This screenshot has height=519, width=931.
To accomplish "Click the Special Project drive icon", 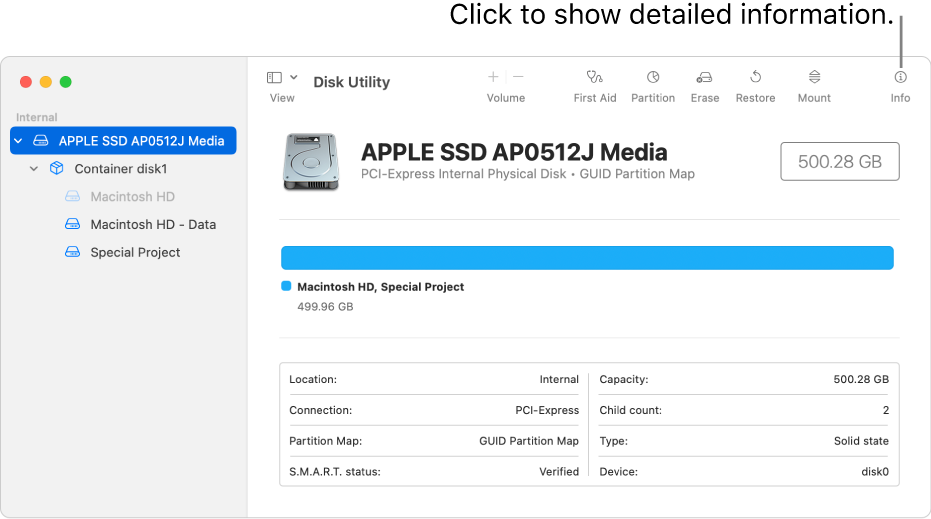I will [72, 252].
